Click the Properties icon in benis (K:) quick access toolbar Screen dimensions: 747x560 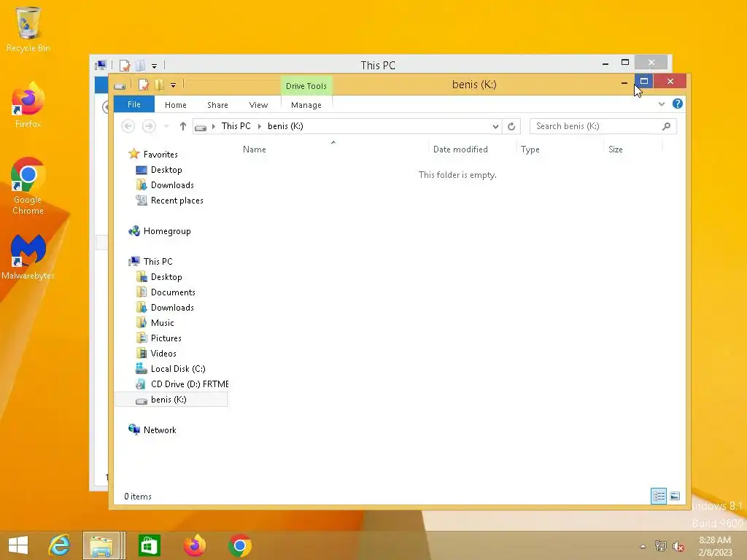(x=144, y=85)
